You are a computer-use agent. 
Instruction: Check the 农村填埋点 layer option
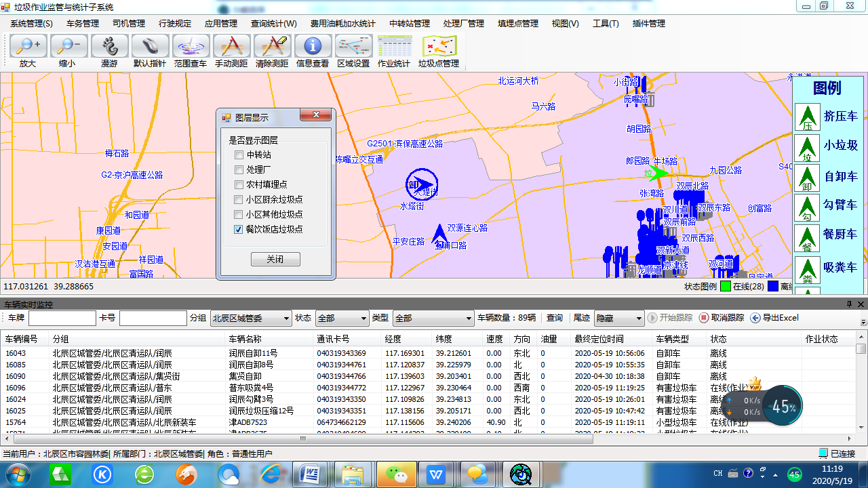pyautogui.click(x=239, y=185)
